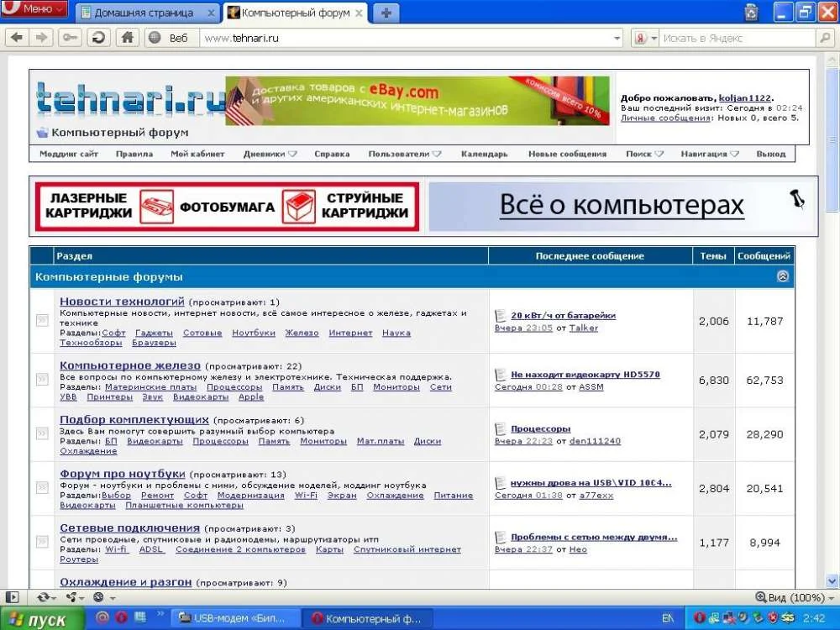Click the tehnari.ru logo
The image size is (840, 630).
click(x=130, y=97)
